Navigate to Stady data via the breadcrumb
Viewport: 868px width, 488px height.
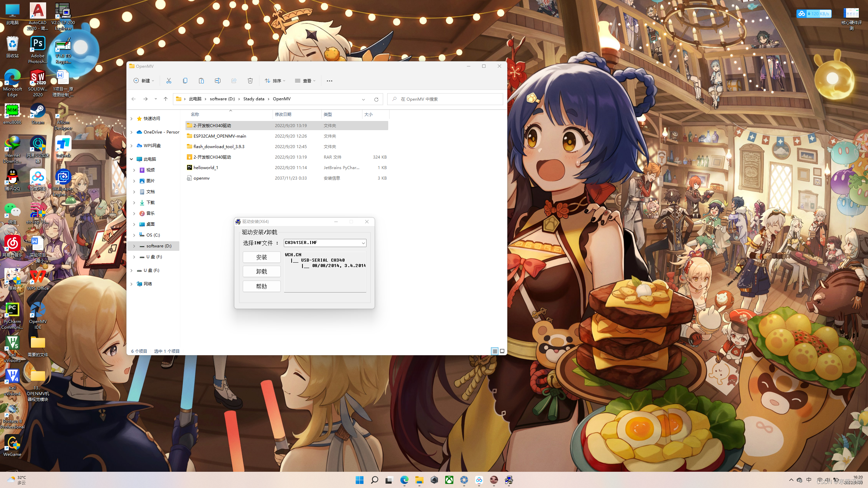(254, 99)
